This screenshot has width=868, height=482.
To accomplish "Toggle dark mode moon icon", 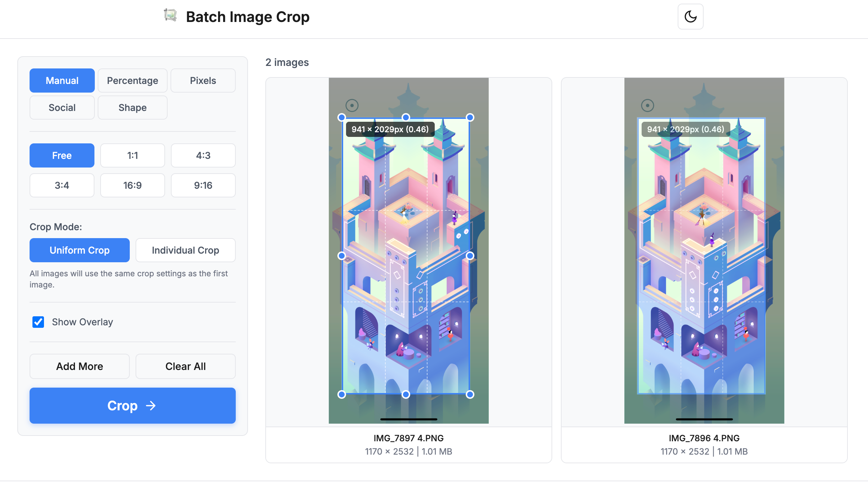I will (690, 17).
